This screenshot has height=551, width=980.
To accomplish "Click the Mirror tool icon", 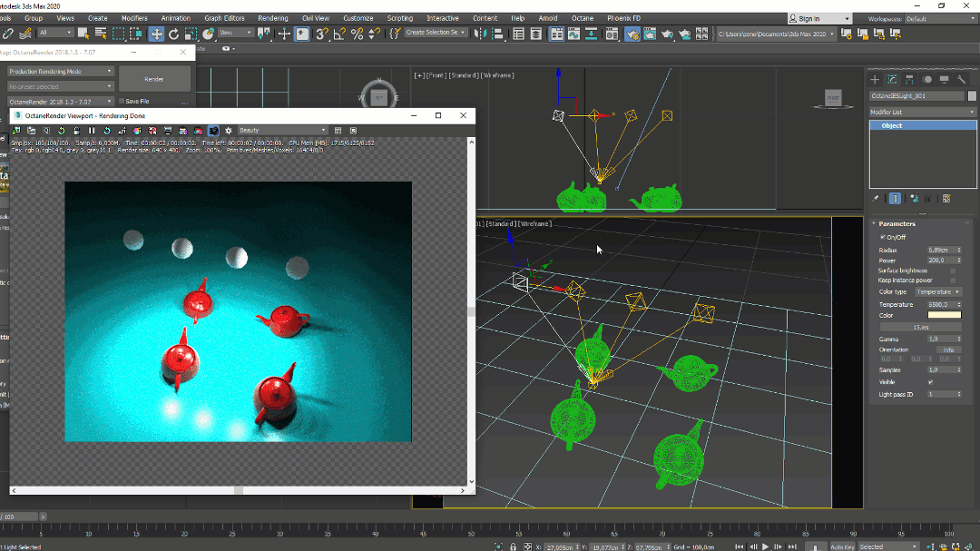I will tap(480, 34).
